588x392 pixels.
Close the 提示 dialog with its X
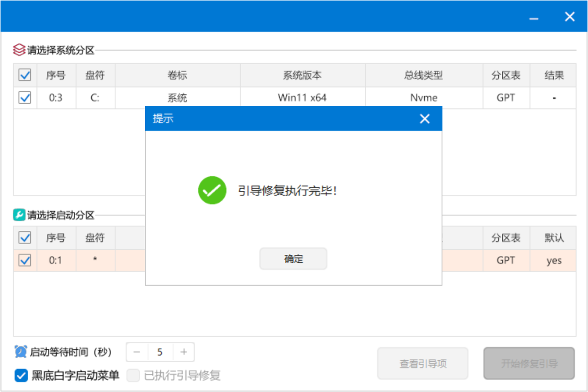tap(425, 119)
